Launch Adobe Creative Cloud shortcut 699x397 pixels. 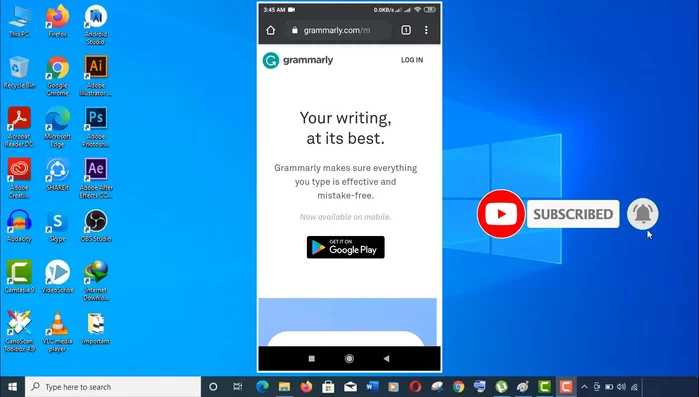tap(19, 178)
